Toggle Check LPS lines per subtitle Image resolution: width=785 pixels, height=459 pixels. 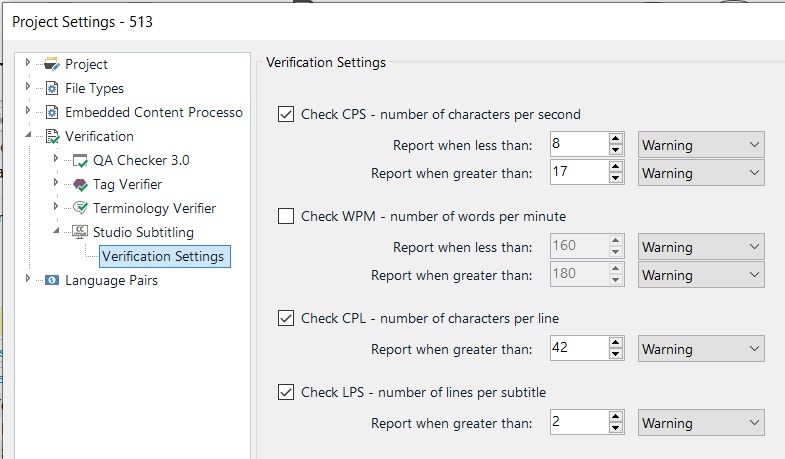coord(286,392)
